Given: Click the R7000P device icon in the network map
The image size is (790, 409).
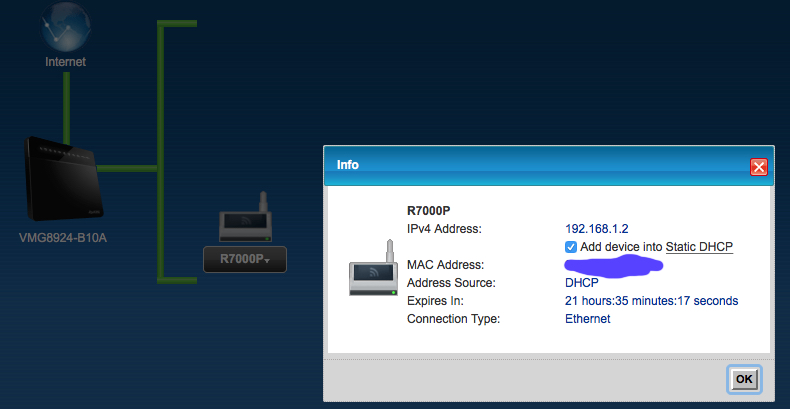Looking at the screenshot, I should coord(245,218).
